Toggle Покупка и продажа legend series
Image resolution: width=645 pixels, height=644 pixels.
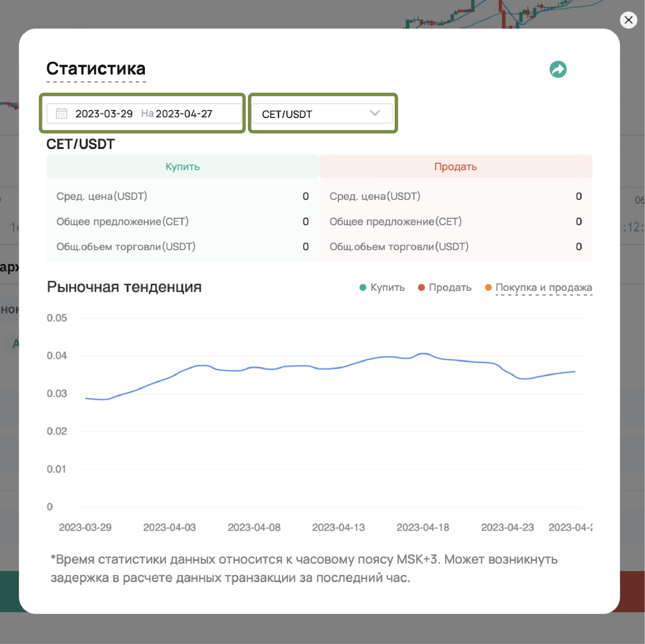tap(543, 288)
